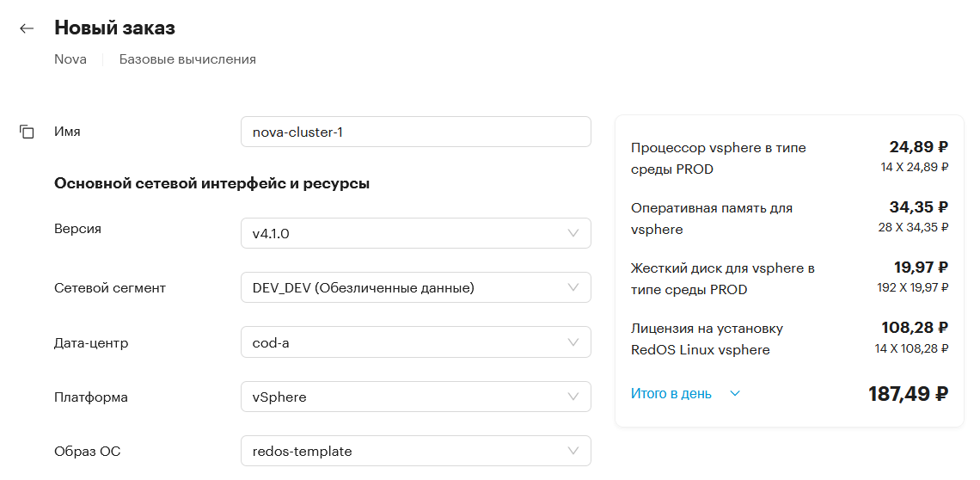Expand the Образ ОС redos-template dropdown
980x480 pixels.
415,452
